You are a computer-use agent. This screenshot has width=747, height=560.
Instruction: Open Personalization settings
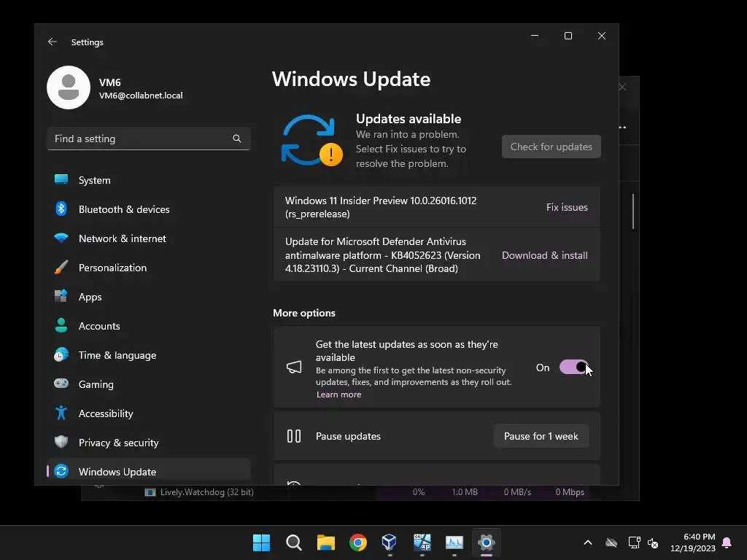149,268
